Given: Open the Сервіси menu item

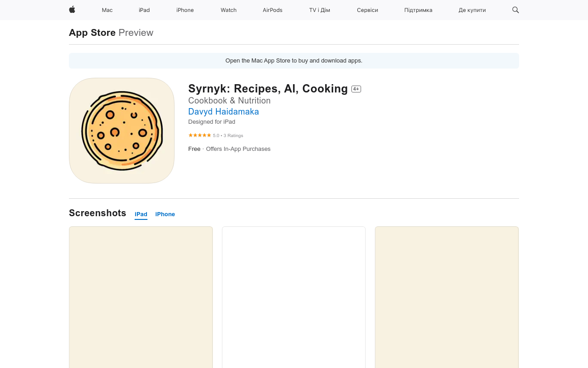Looking at the screenshot, I should click(367, 10).
